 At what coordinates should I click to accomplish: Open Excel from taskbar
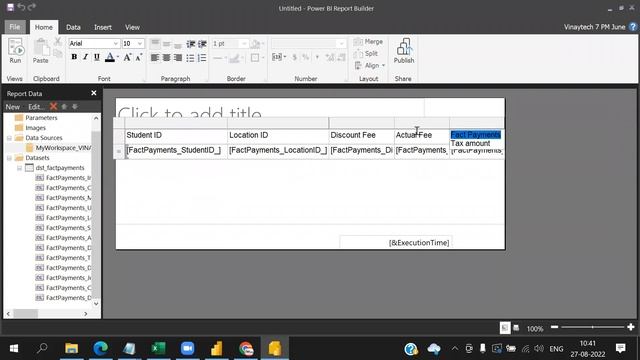158,348
